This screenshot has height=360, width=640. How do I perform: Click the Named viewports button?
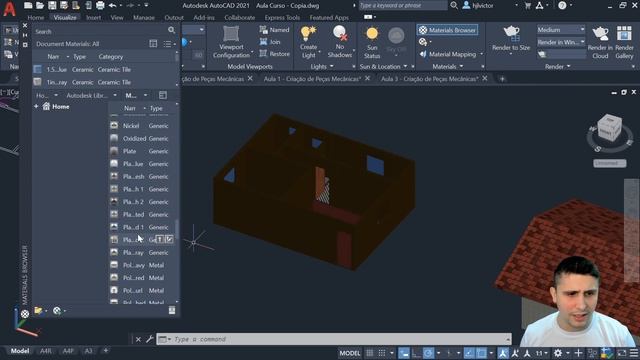(x=274, y=30)
